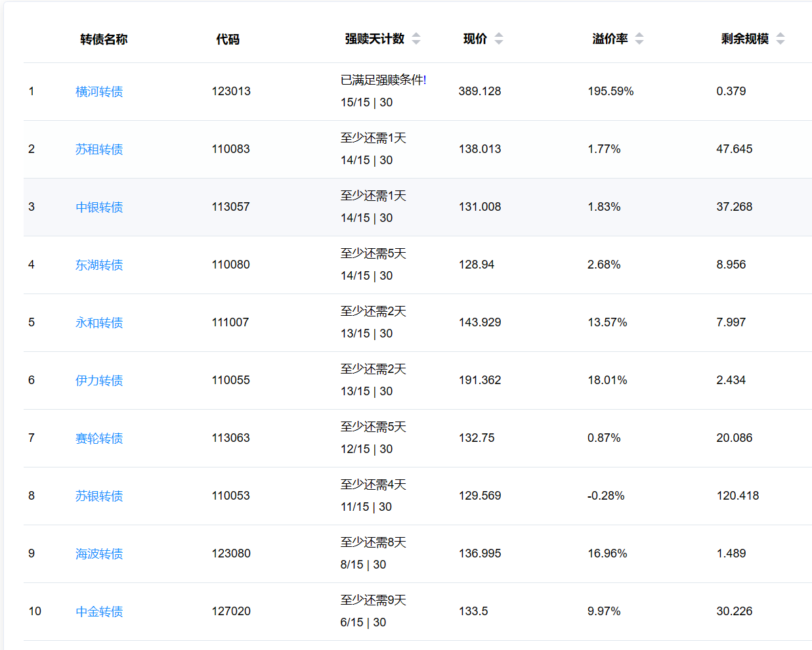Open 永和转债 bond details
Screen dimensions: 812x650
pos(99,323)
